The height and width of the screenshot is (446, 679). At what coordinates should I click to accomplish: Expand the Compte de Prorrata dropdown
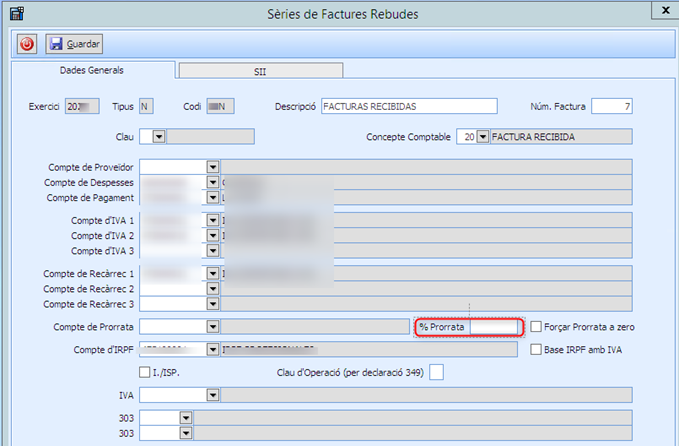(213, 327)
